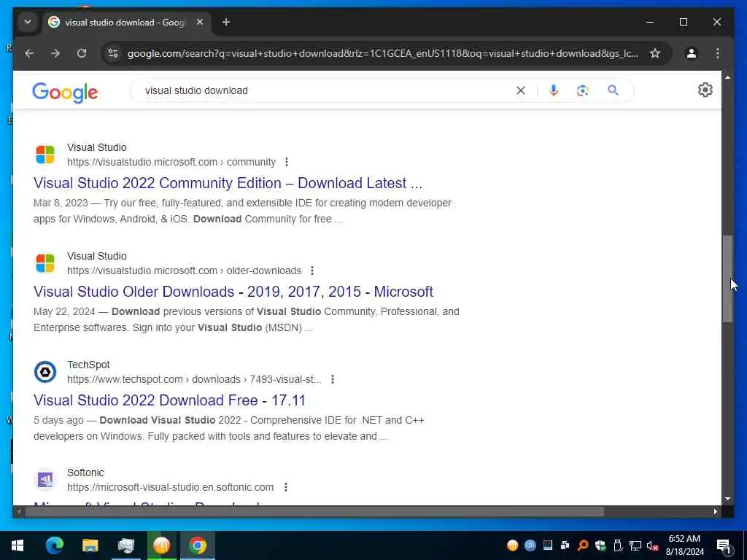Click the muted volume tray icon
The width and height of the screenshot is (747, 560).
(x=652, y=545)
